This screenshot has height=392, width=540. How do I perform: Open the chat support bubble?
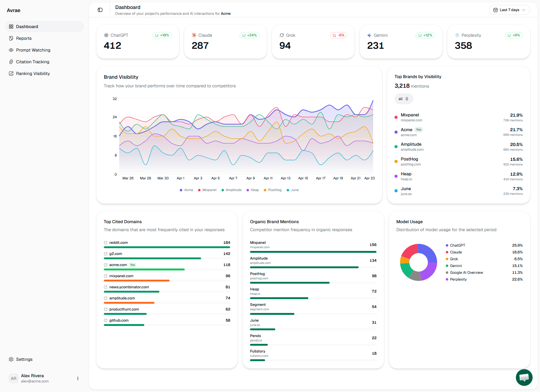(x=524, y=377)
